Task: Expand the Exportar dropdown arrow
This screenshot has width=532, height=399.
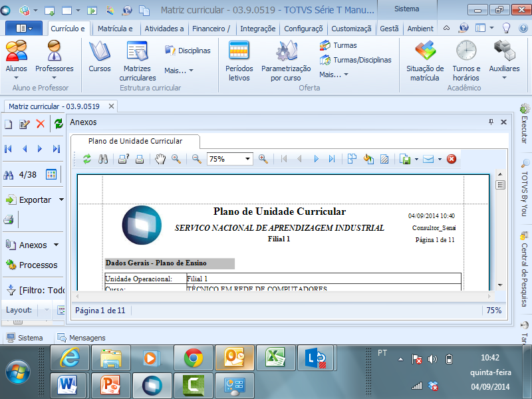Action: point(61,199)
